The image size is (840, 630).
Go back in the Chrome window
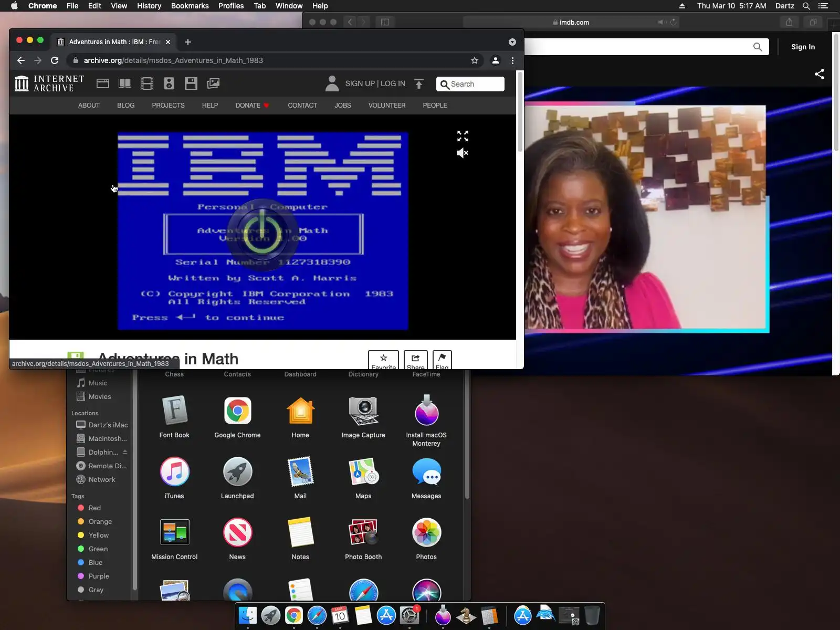(x=21, y=60)
